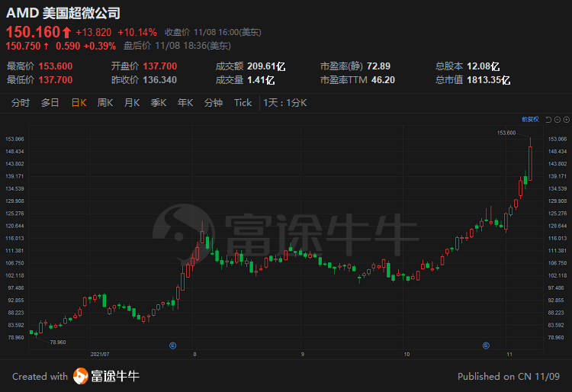Image resolution: width=572 pixels, height=392 pixels.
Task: Click the 153.600 high label on chart
Action: [x=506, y=133]
